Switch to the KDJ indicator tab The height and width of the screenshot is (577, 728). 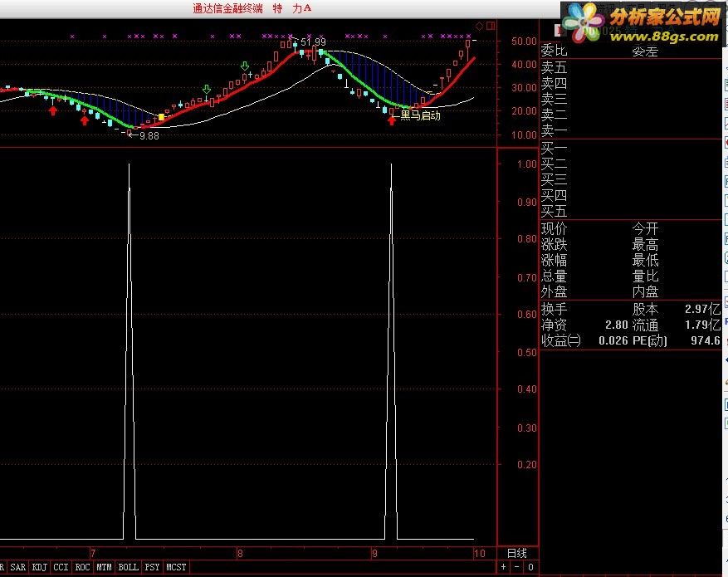pyautogui.click(x=40, y=567)
